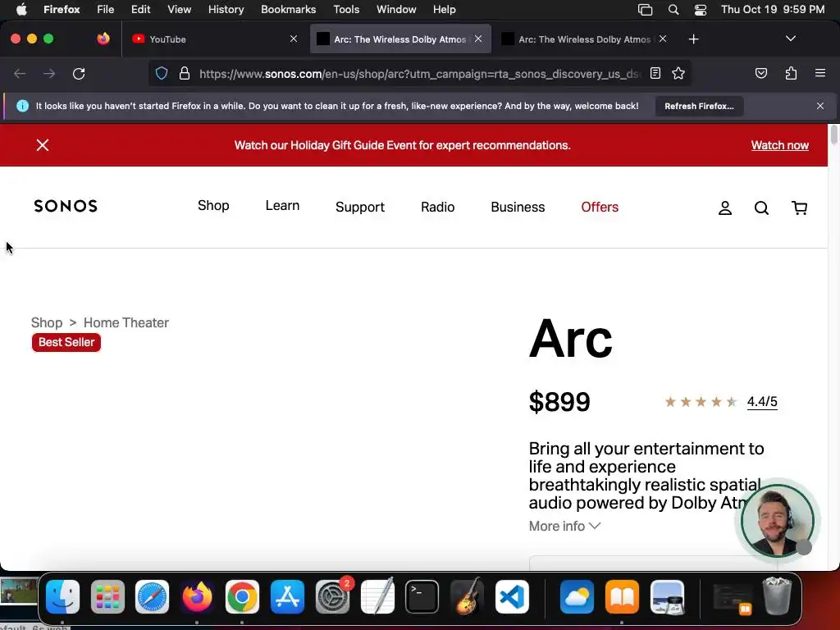Open the tracking protection shield icon
The image size is (840, 630).
[162, 73]
